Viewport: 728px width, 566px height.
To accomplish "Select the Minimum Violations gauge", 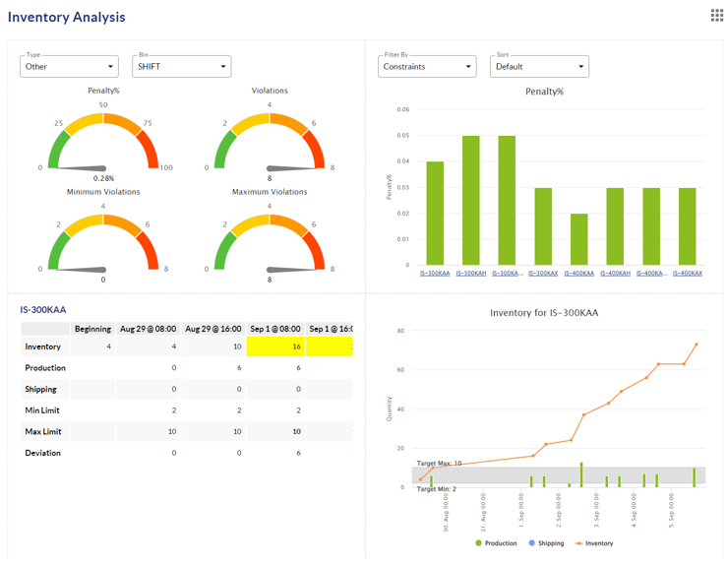I will [x=103, y=244].
